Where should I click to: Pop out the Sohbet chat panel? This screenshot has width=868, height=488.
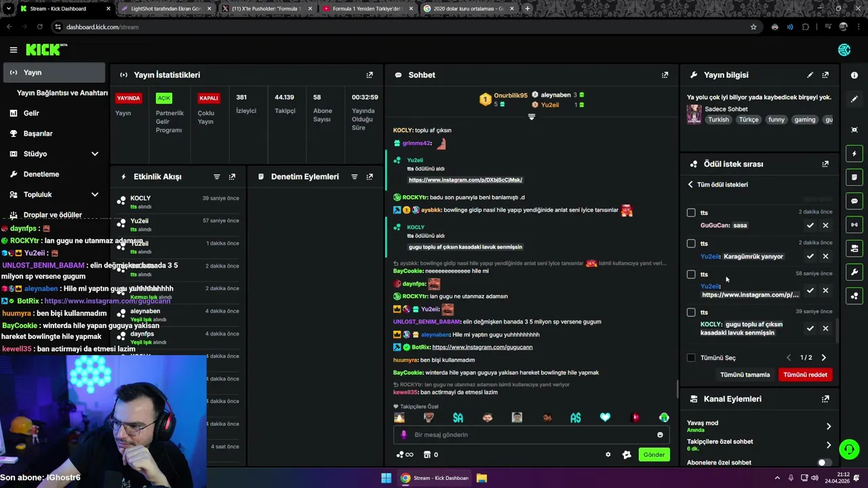[x=665, y=75]
